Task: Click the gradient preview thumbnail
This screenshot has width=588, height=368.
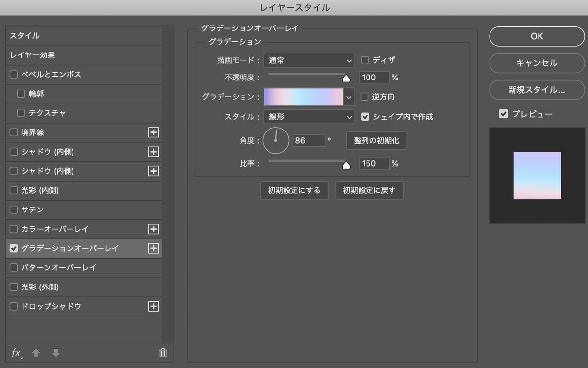Action: click(537, 176)
